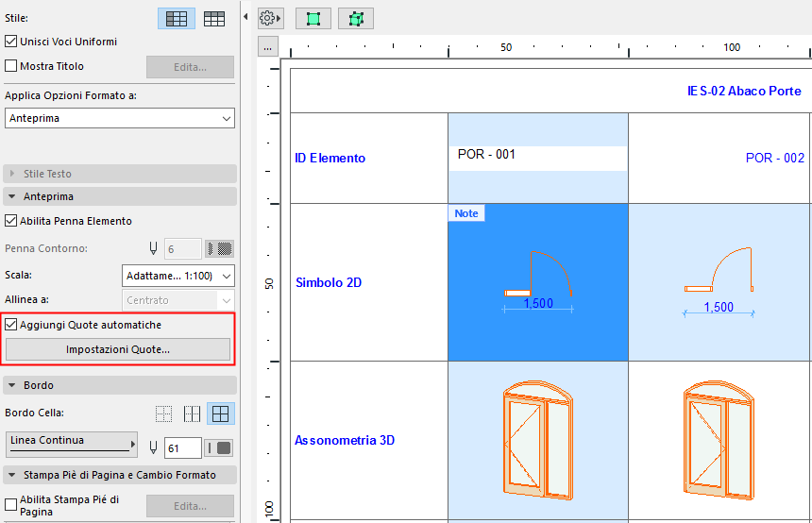Collapse the Bordo section
812x523 pixels.
point(120,385)
